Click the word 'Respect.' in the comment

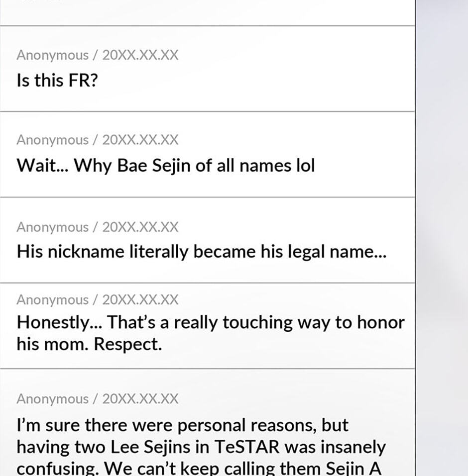(x=127, y=345)
